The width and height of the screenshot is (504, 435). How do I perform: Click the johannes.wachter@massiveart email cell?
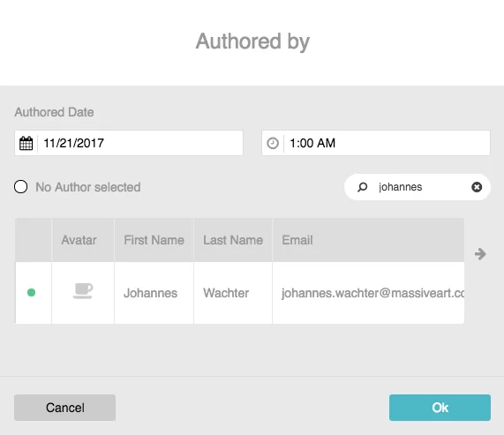(x=368, y=293)
